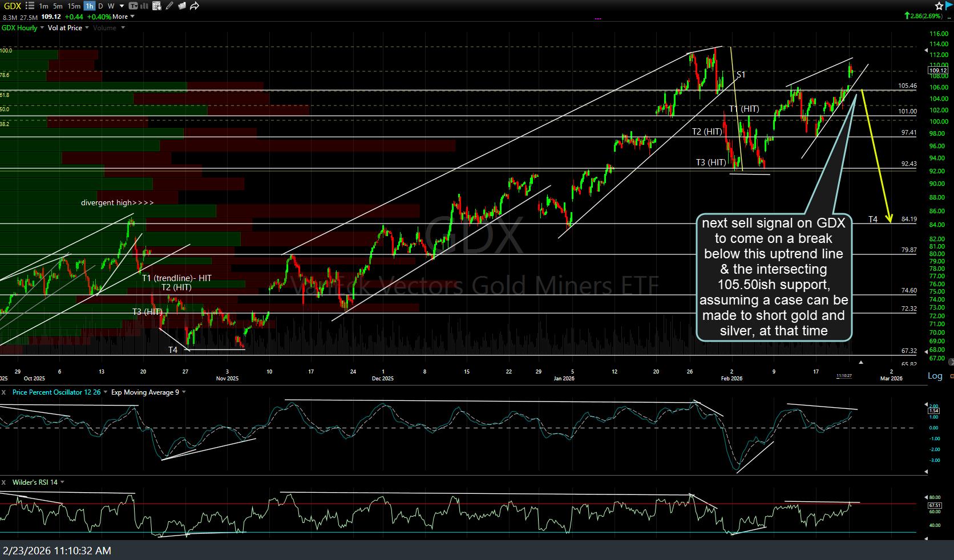Viewport: 954px width, 560px height.
Task: Click the T3 (HIT) label near 92.43
Action: pyautogui.click(x=711, y=163)
